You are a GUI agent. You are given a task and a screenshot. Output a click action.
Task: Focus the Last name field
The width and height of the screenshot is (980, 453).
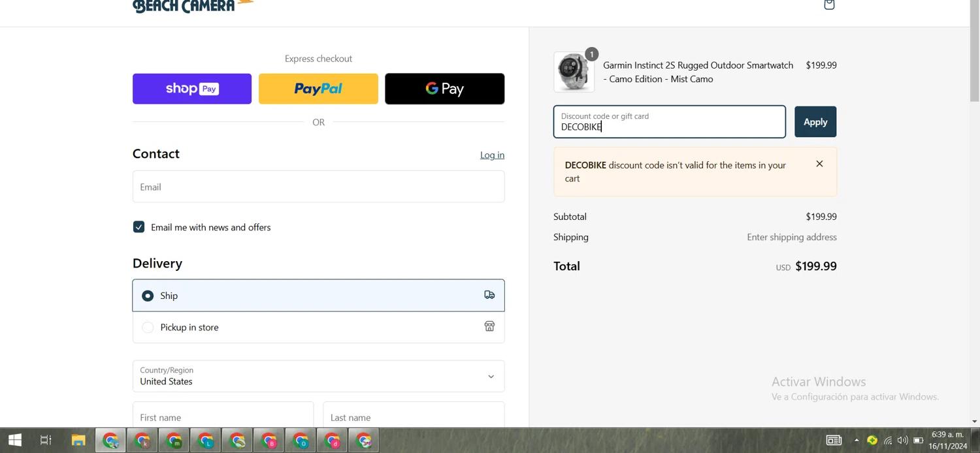[414, 415]
